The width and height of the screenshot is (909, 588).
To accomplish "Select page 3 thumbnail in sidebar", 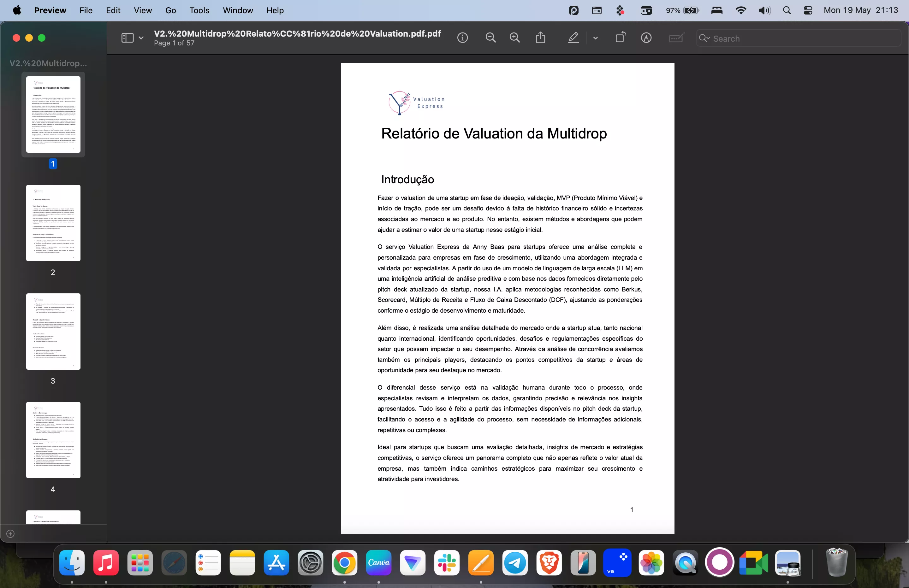I will pyautogui.click(x=53, y=332).
